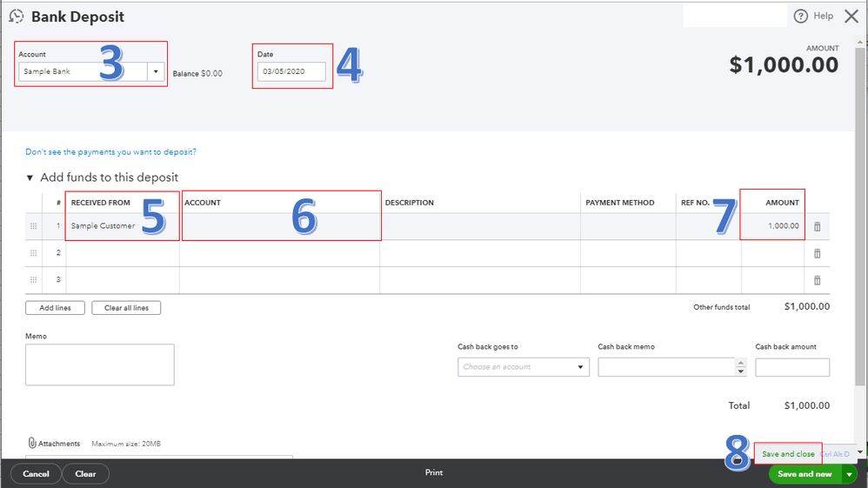This screenshot has height=488, width=868.
Task: Grab drag handle of row 3
Action: coord(34,280)
